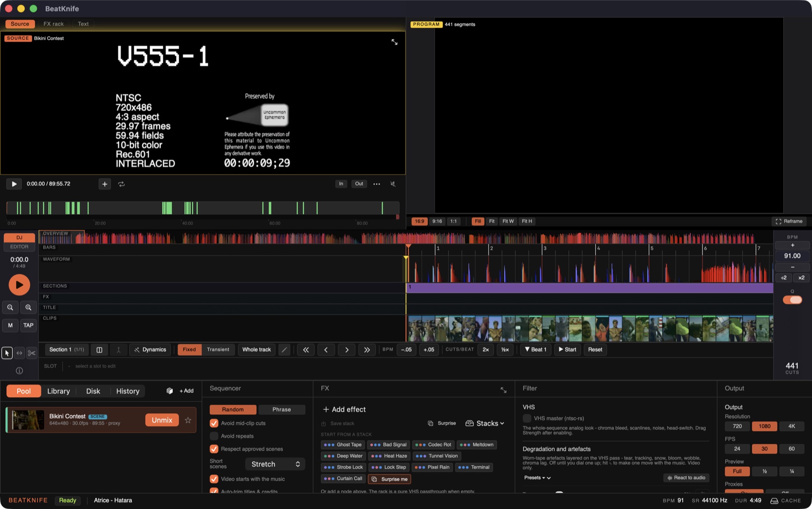Open the info icon in the tool panel
This screenshot has height=509, width=812.
point(19,371)
